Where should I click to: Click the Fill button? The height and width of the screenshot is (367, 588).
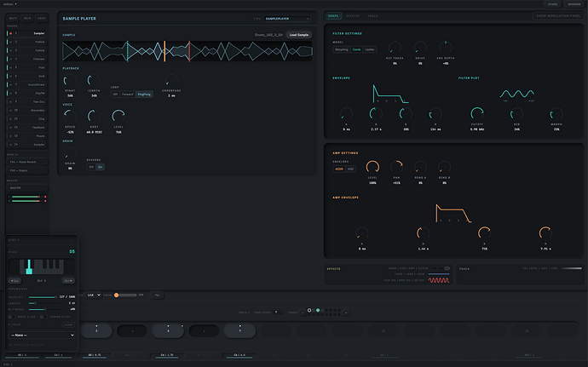tap(157, 295)
